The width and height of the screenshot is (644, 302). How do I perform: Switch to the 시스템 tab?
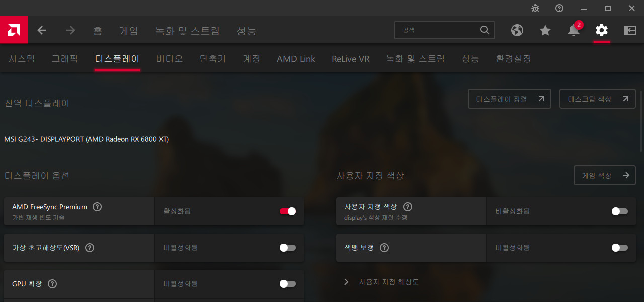click(22, 59)
